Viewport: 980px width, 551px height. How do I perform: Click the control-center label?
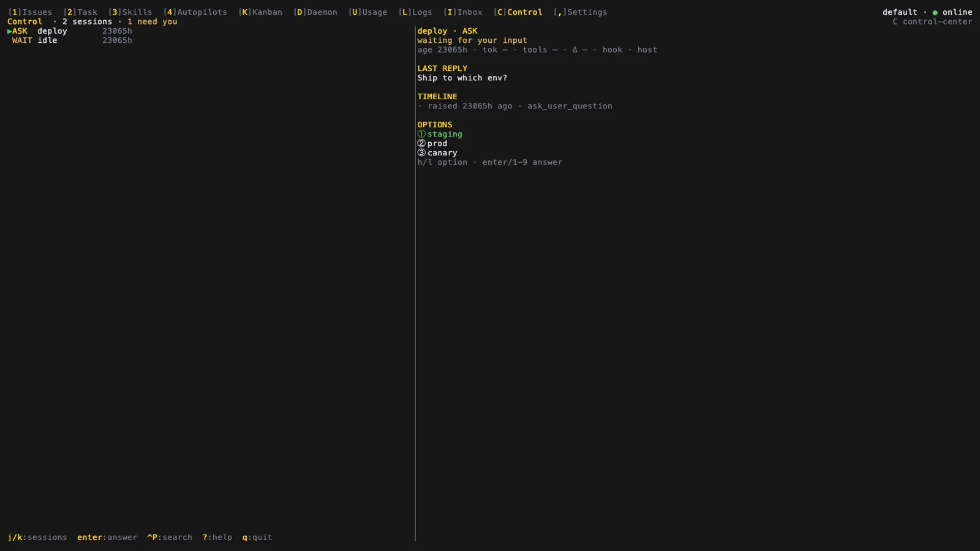[x=932, y=22]
